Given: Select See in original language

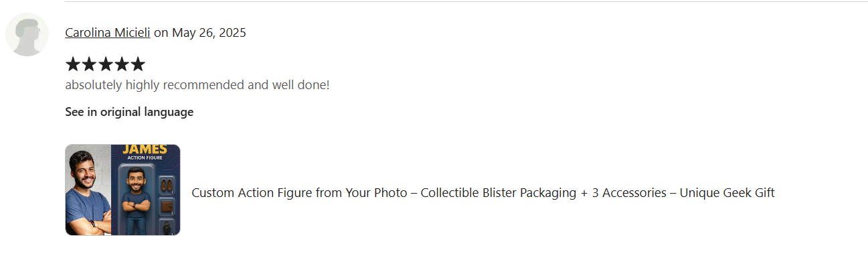Looking at the screenshot, I should point(129,112).
